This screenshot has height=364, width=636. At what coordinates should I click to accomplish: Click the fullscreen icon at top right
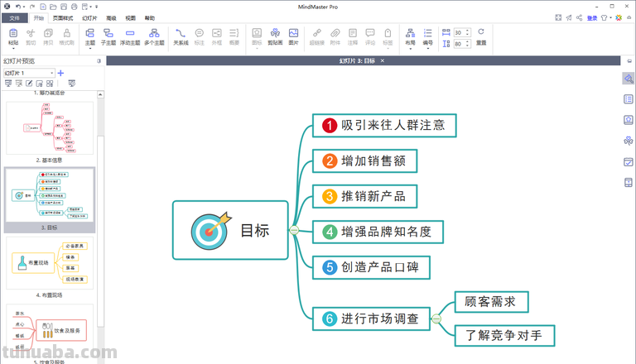tap(558, 17)
